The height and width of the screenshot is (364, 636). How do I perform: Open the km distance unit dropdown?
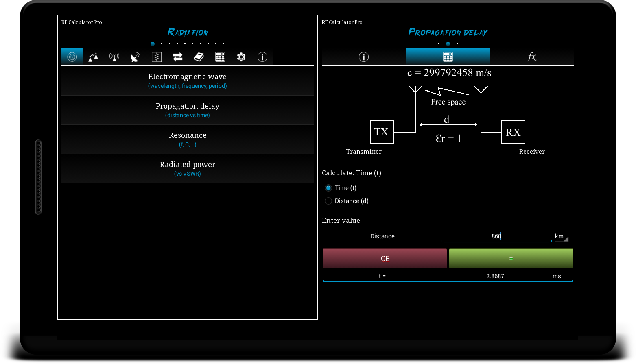tap(562, 237)
